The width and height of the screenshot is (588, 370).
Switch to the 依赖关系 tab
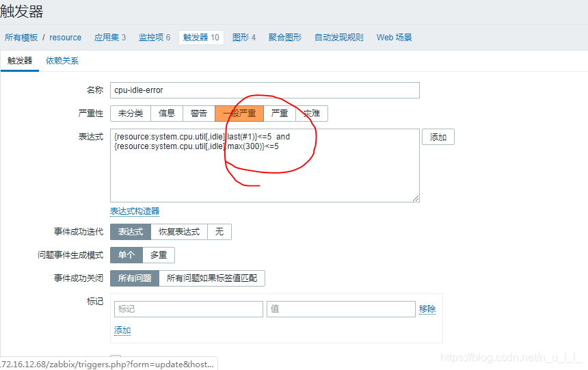[62, 61]
